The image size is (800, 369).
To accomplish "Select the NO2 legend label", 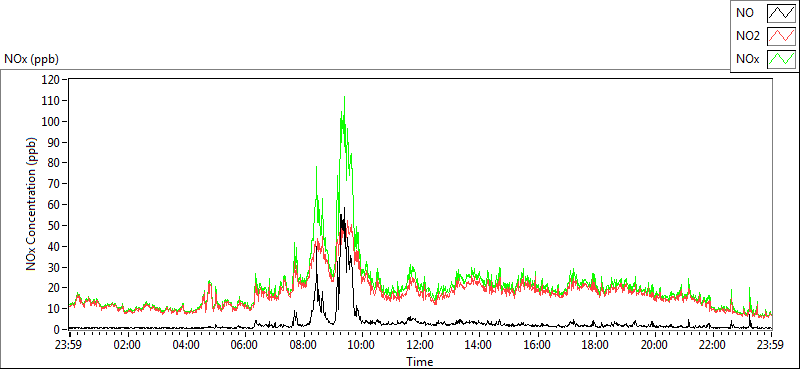I will coord(748,37).
